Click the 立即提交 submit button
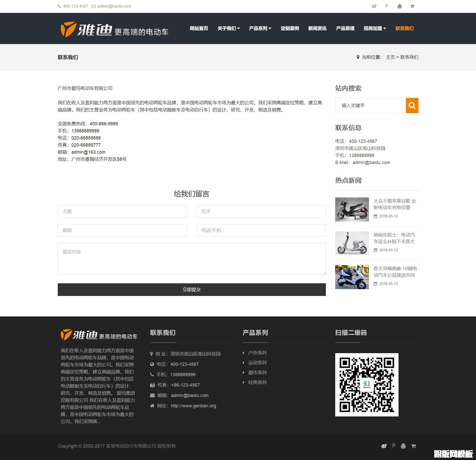 coord(192,289)
